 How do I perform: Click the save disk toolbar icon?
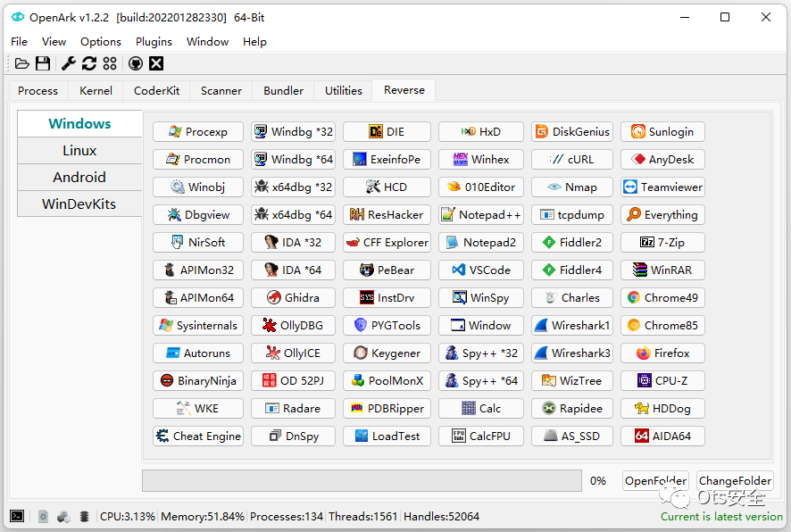43,63
